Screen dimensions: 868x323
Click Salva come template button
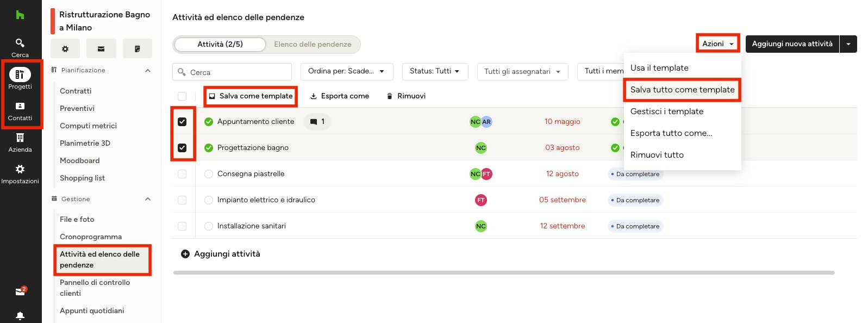coord(251,96)
